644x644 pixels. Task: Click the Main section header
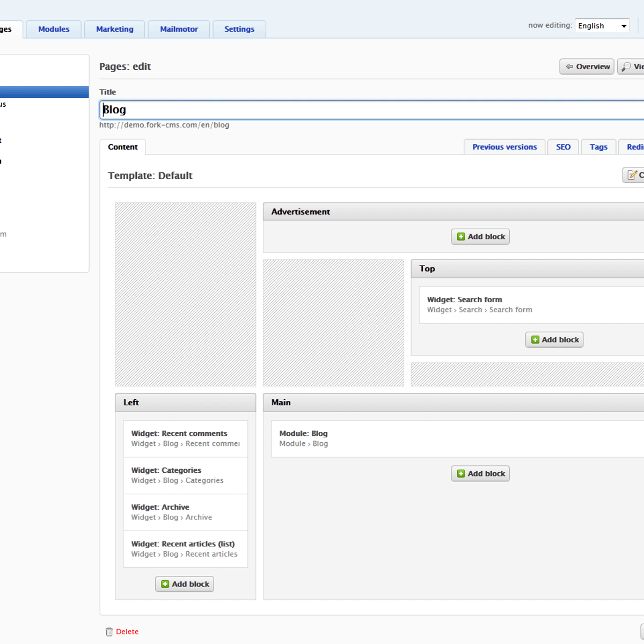[x=453, y=402]
